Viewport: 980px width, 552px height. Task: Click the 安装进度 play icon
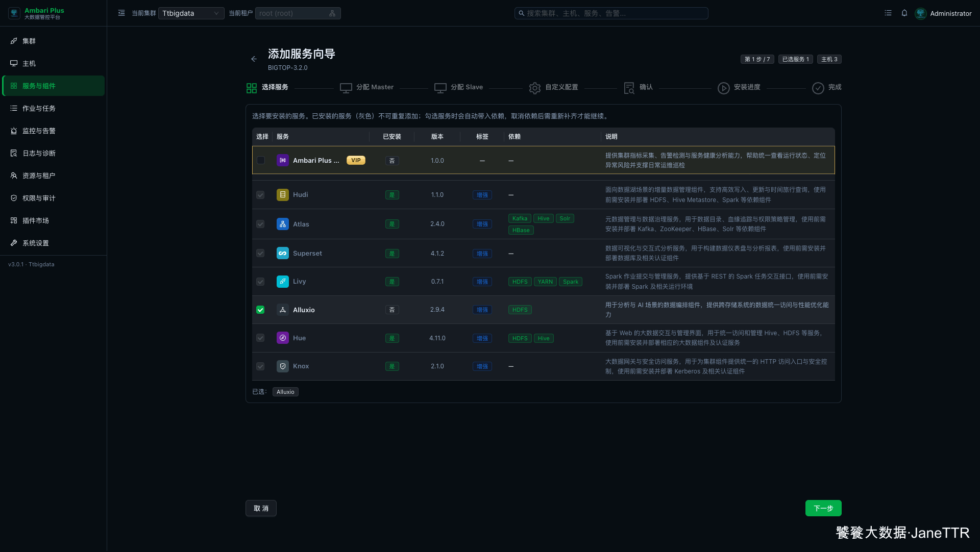pyautogui.click(x=724, y=88)
